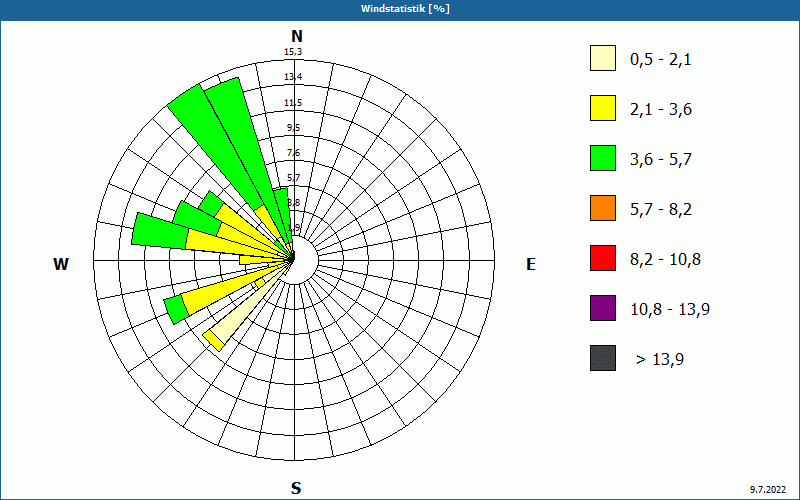800x500 pixels.
Task: Click the orange 5,7 - 8,2 legend swatch
Action: (603, 208)
